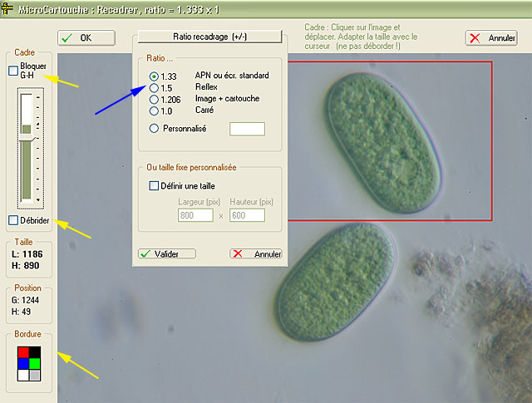Click the MicroCartouche app icon in title bar
The height and width of the screenshot is (403, 532).
coord(7,9)
